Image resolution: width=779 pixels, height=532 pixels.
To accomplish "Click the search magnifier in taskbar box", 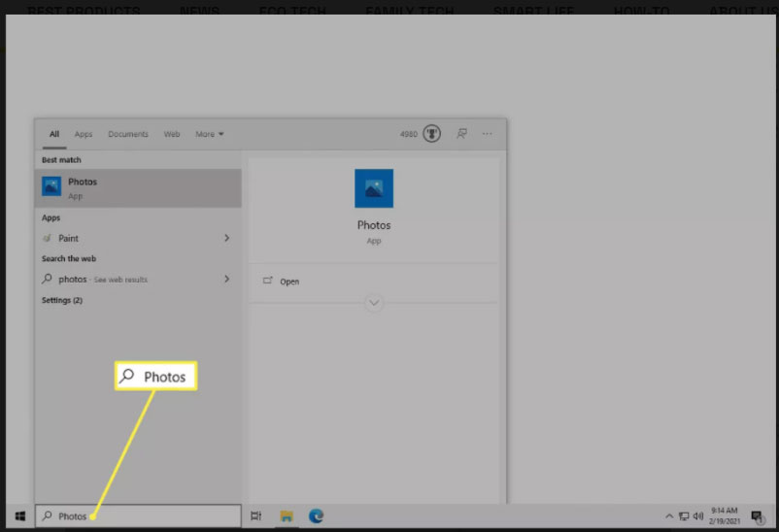I will pyautogui.click(x=48, y=515).
